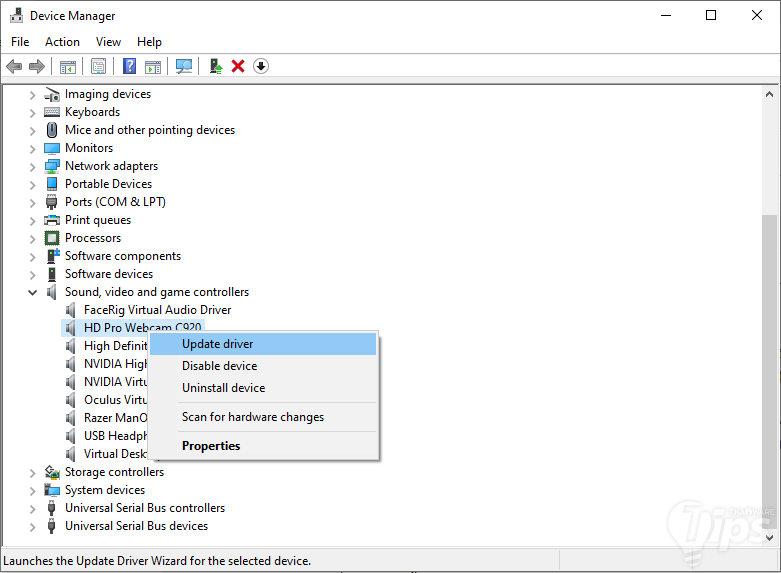
Task: Select Universal Serial Bus devices label
Action: click(136, 526)
